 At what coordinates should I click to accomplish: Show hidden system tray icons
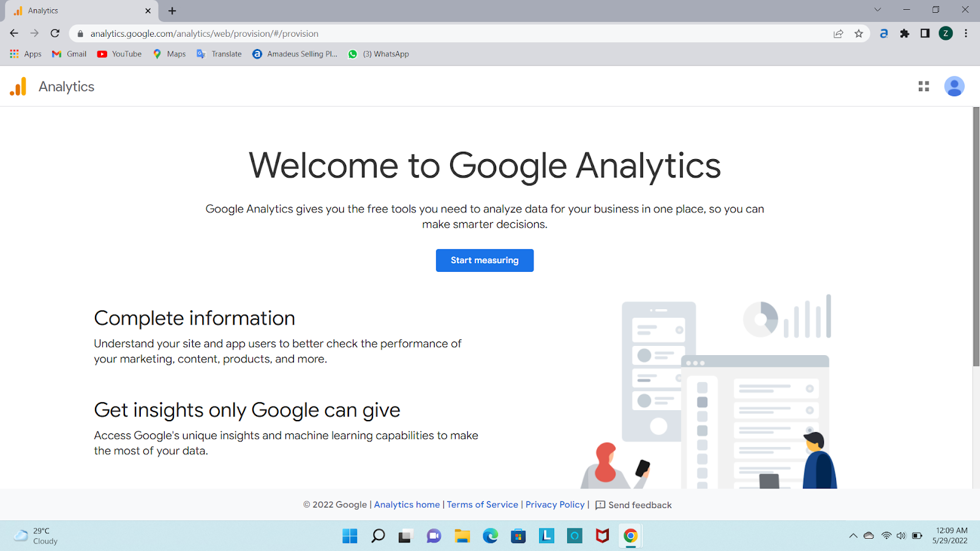pos(853,536)
